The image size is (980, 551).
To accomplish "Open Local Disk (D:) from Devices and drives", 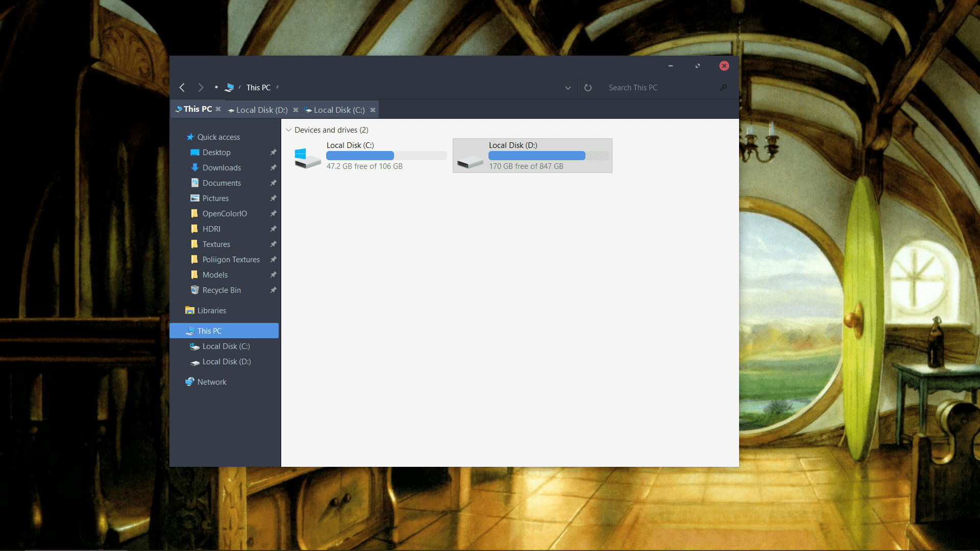I will (532, 156).
